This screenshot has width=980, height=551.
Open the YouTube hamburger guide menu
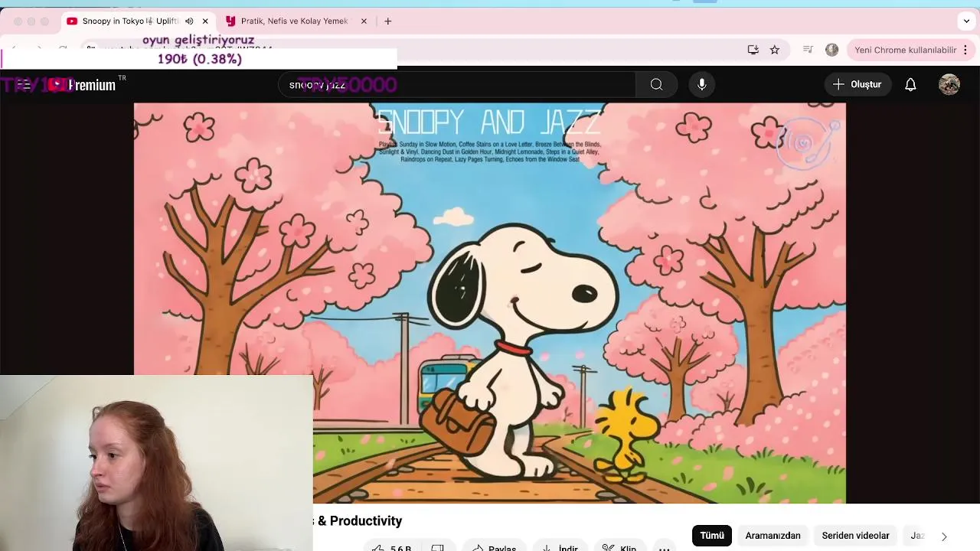(24, 85)
